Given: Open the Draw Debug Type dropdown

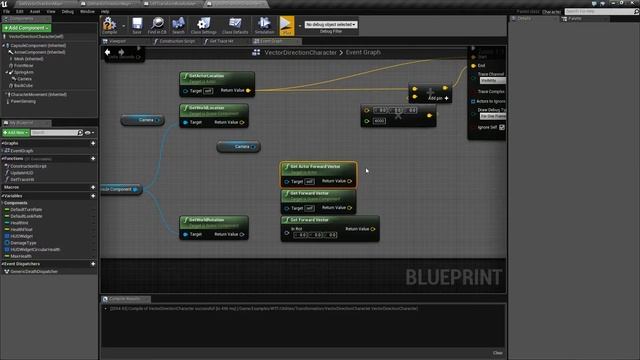Looking at the screenshot, I should [x=493, y=116].
